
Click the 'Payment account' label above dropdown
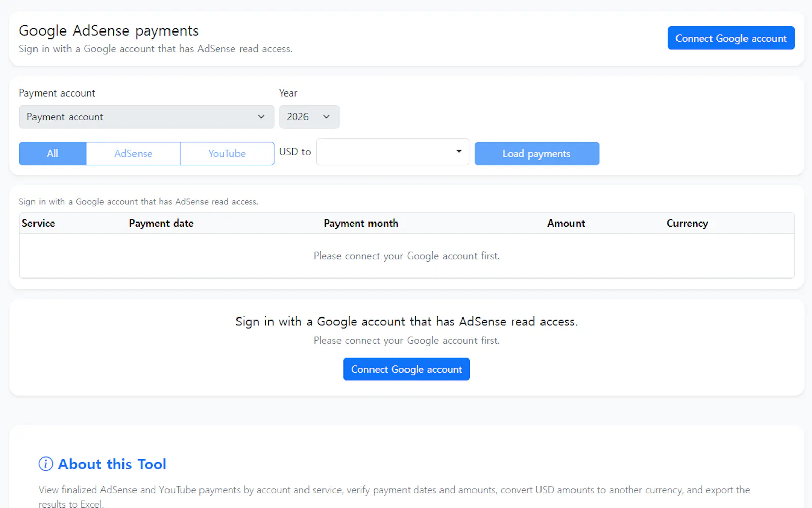point(57,93)
